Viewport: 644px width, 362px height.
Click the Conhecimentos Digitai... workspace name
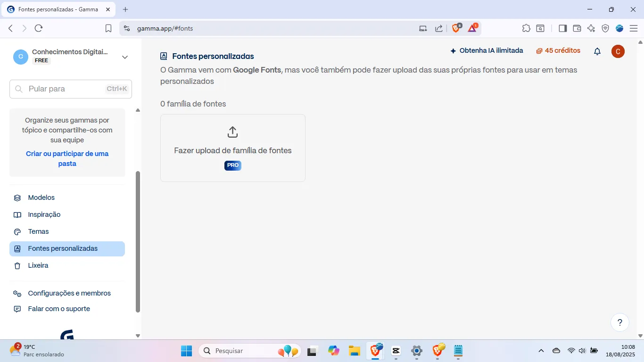click(70, 52)
